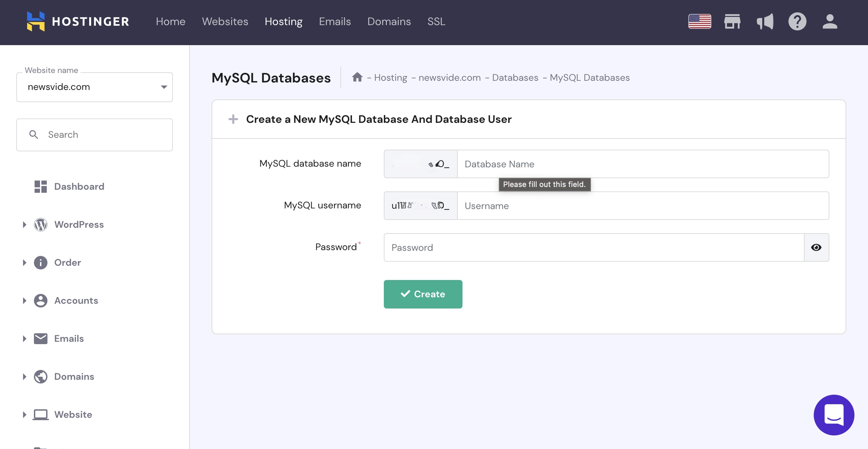Open the US flag language selector
The image size is (868, 449).
pyautogui.click(x=699, y=21)
